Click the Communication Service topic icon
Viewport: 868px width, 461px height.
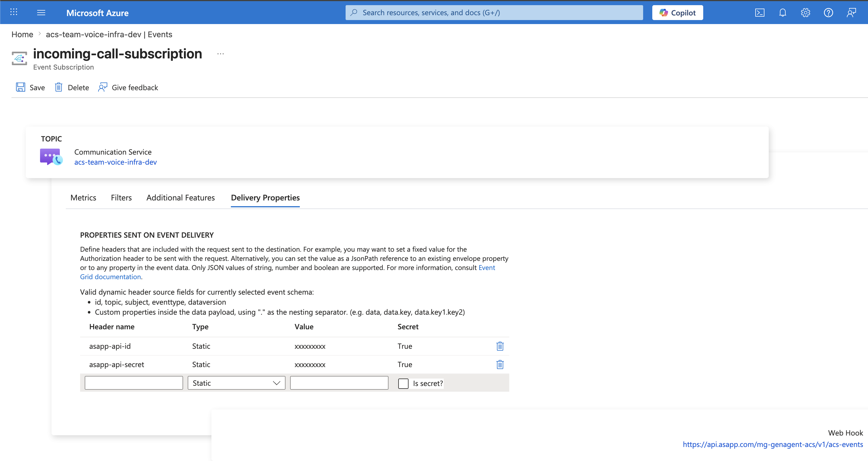[51, 157]
